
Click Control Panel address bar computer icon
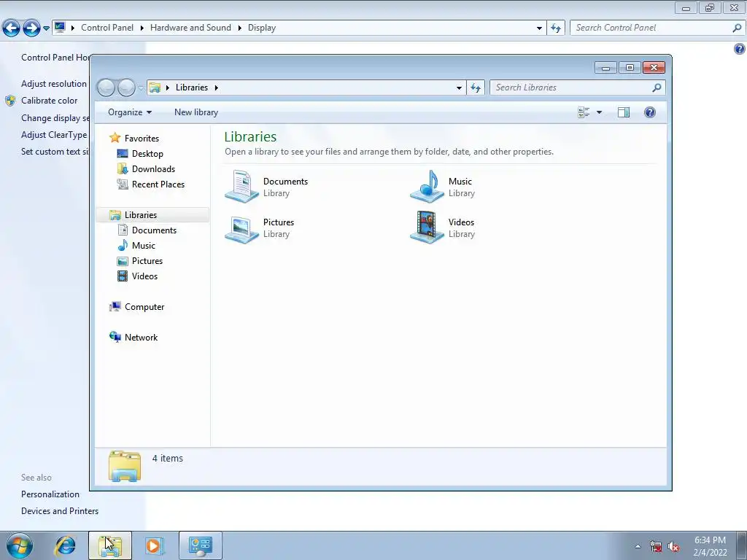point(60,28)
